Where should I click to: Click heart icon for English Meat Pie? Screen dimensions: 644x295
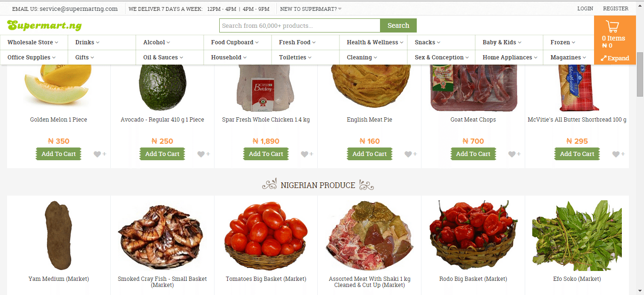pos(408,154)
